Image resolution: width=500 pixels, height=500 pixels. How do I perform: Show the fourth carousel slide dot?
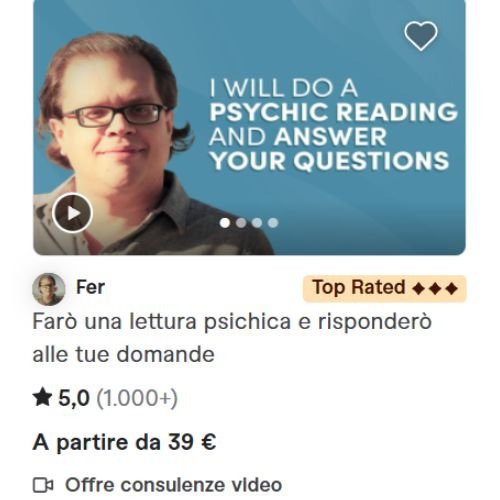(x=273, y=223)
